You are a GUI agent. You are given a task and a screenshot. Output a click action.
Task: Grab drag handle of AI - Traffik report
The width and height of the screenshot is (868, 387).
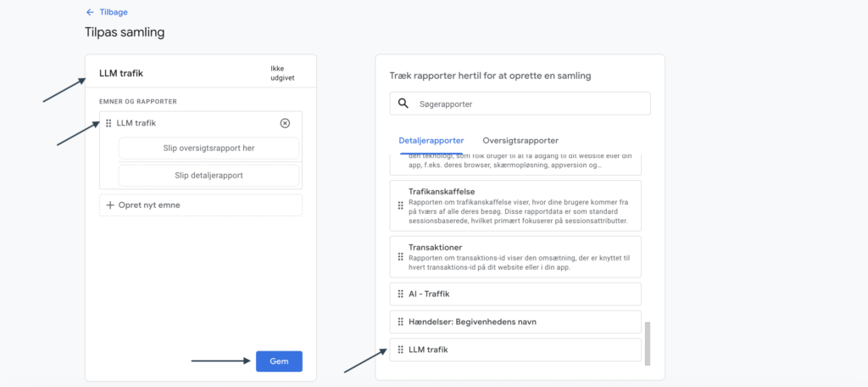pos(400,294)
